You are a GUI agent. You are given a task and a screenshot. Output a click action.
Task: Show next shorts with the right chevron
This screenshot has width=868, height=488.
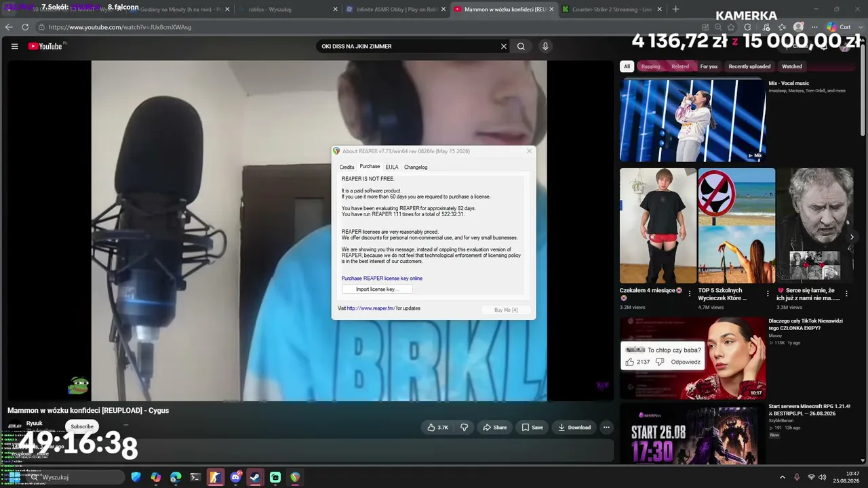coord(852,237)
